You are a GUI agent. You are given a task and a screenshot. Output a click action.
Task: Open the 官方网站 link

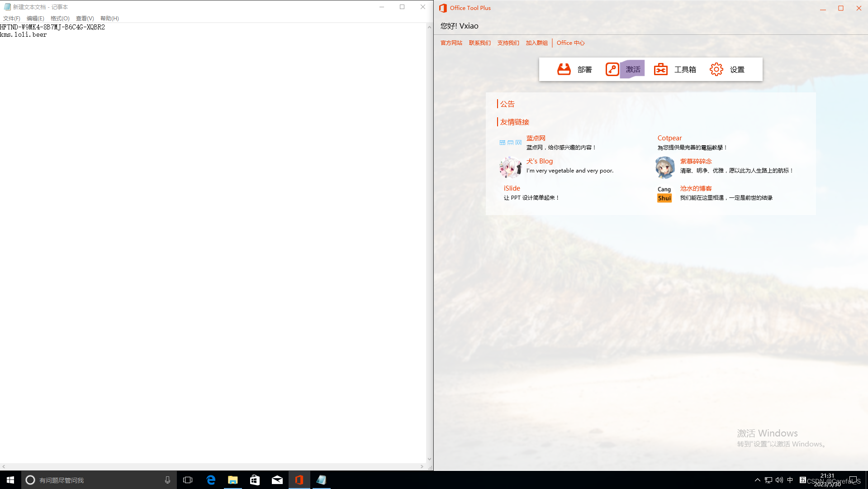(x=451, y=43)
